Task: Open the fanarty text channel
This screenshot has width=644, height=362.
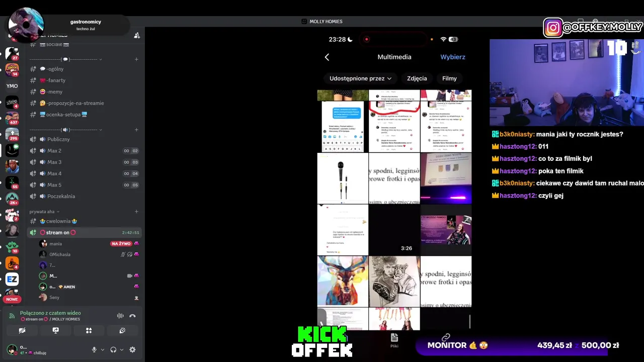Action: 84,80
